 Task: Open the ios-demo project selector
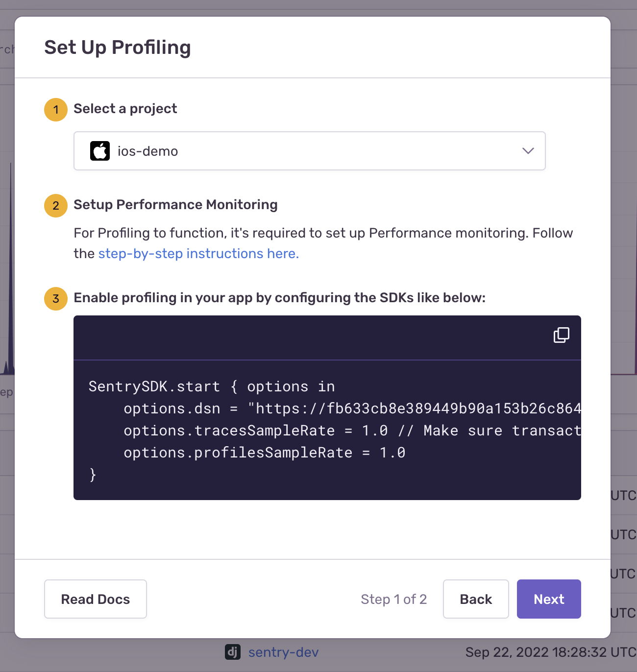(310, 151)
